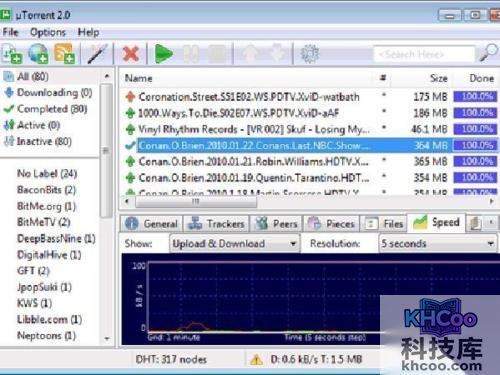Switch to the Peers tab

[x=276, y=223]
